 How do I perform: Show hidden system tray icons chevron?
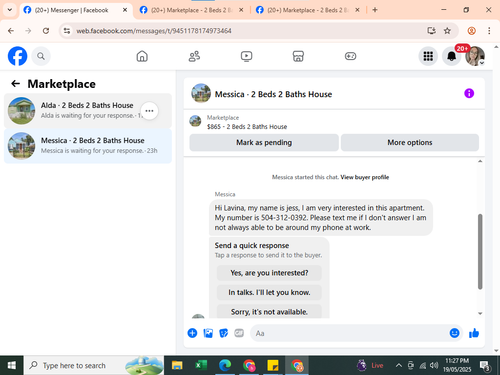pyautogui.click(x=399, y=365)
